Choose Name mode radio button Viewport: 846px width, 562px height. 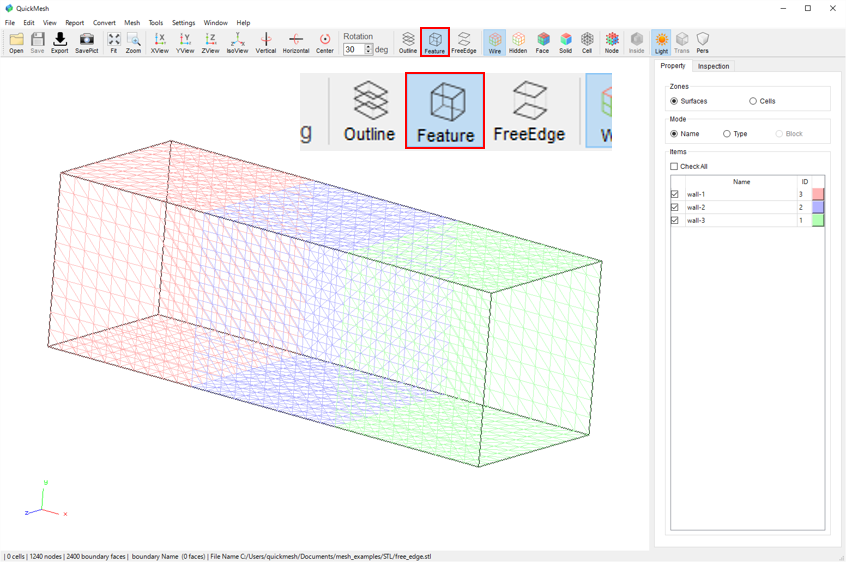pyautogui.click(x=674, y=134)
